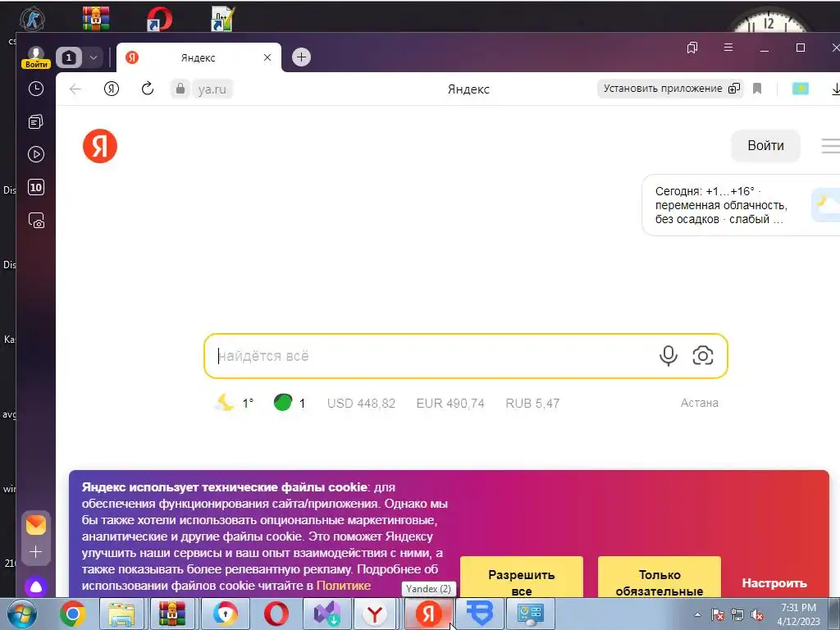Click the number 10 sidebar icon
Image resolution: width=840 pixels, height=630 pixels.
pos(36,188)
